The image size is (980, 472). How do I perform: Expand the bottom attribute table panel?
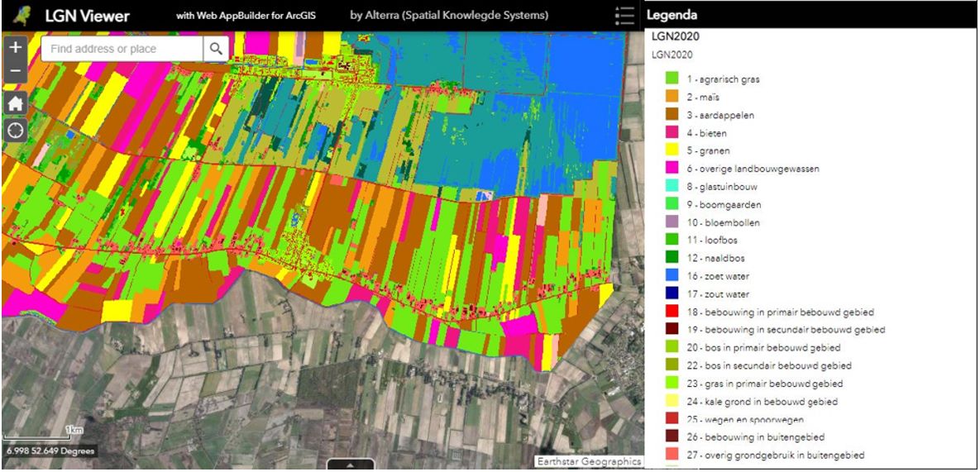(350, 465)
